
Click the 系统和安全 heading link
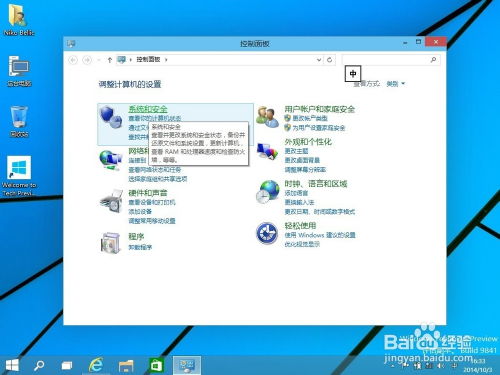coord(148,109)
